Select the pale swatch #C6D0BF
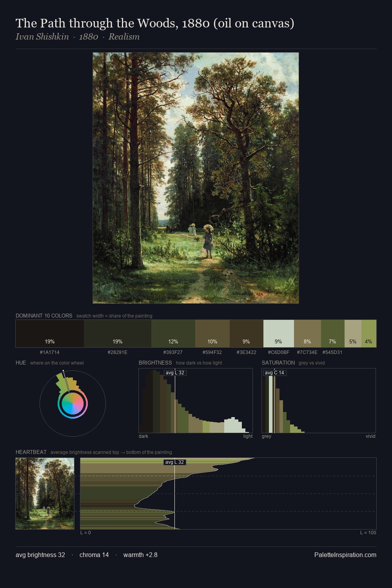This screenshot has width=392, height=588. coord(279,334)
